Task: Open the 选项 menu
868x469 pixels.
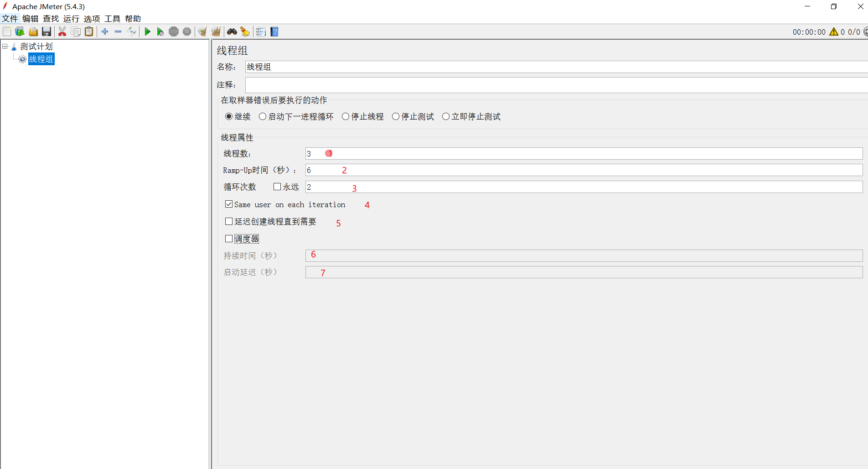Action: point(92,19)
